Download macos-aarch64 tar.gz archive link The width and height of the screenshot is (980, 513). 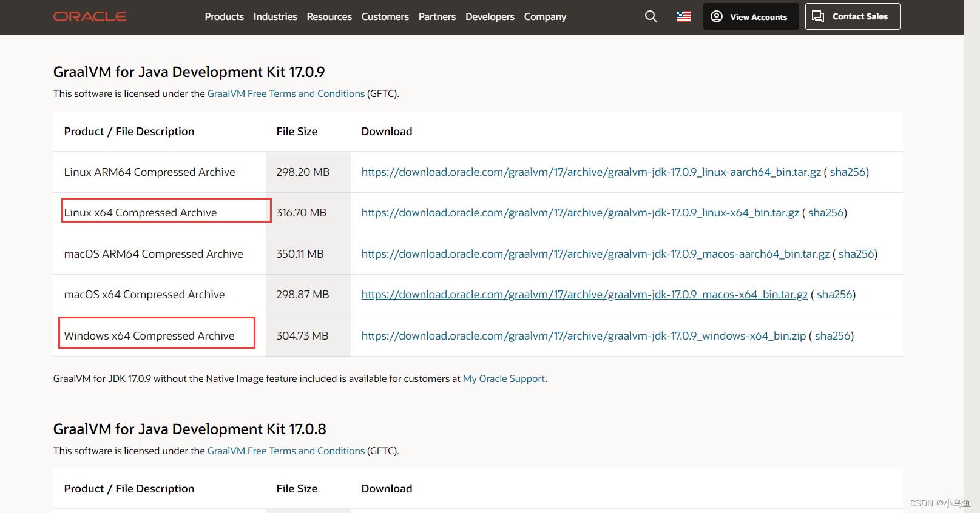[595, 254]
